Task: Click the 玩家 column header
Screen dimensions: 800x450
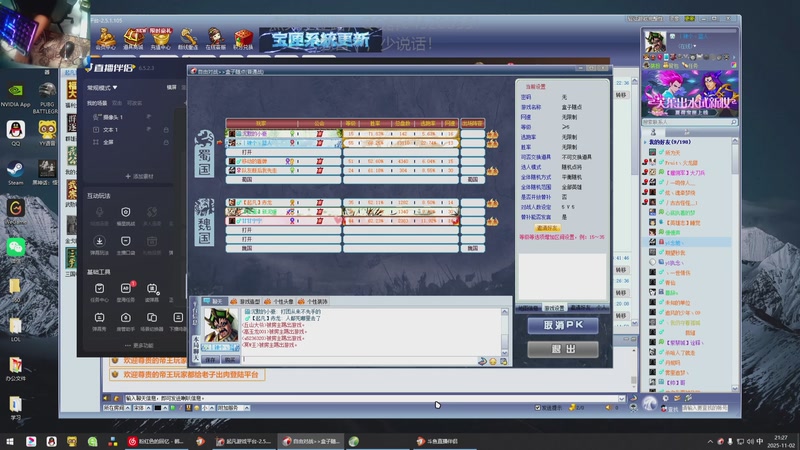Action: [x=261, y=123]
